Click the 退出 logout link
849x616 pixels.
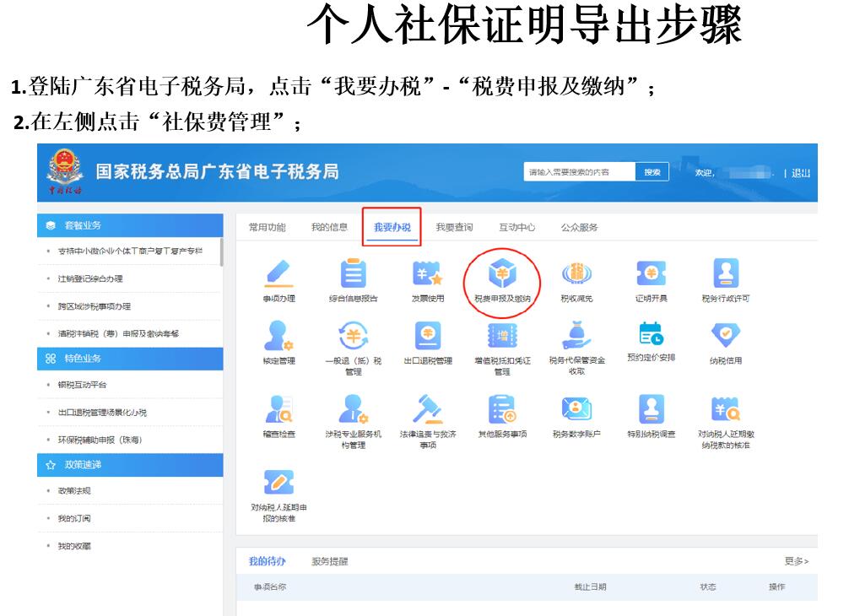(800, 173)
